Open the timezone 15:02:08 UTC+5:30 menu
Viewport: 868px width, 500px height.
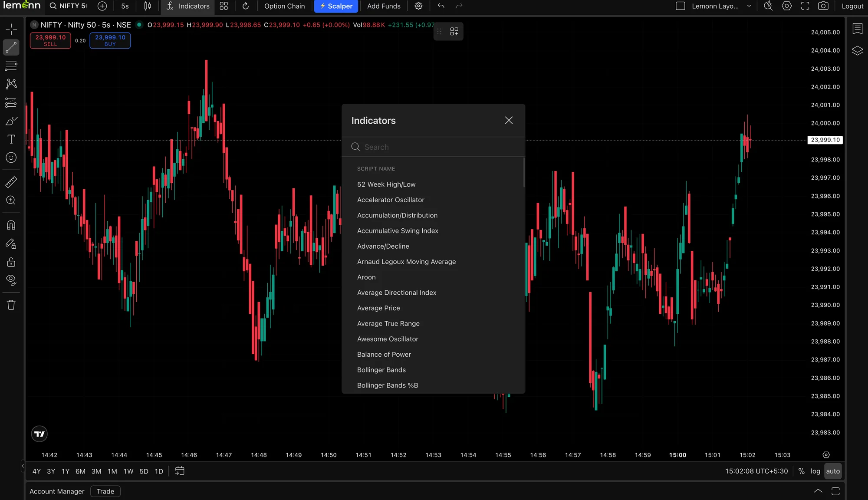[756, 471]
